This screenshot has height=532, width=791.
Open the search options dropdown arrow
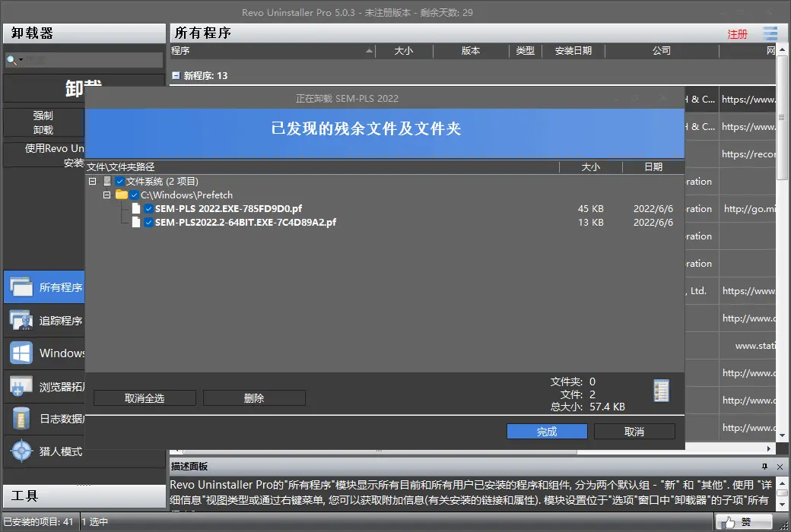pyautogui.click(x=21, y=60)
